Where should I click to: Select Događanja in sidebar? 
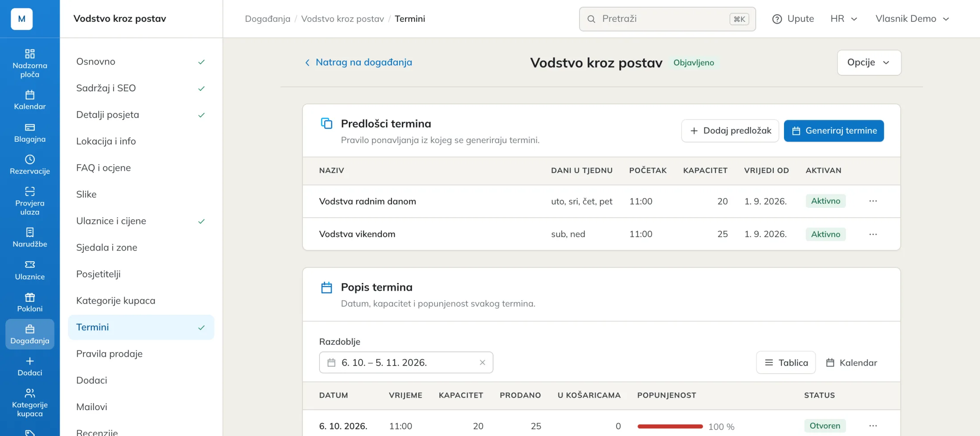30,334
